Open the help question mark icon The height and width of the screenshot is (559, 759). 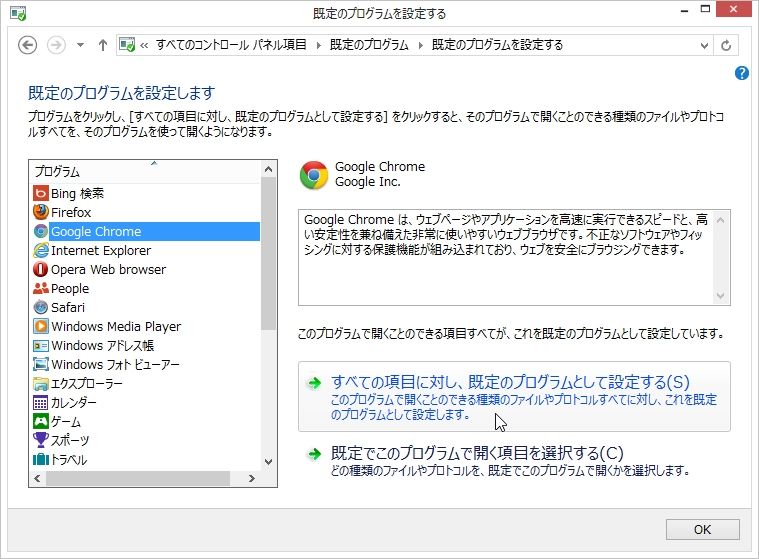click(741, 73)
